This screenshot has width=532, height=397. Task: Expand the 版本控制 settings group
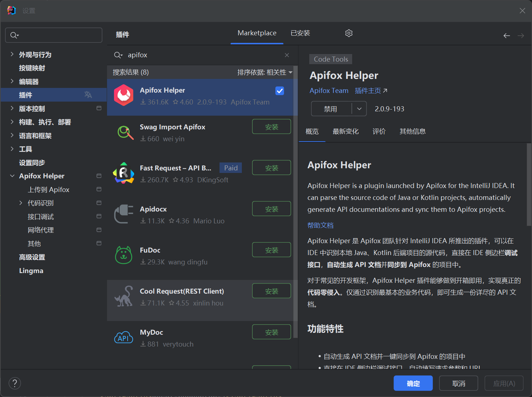(12, 108)
